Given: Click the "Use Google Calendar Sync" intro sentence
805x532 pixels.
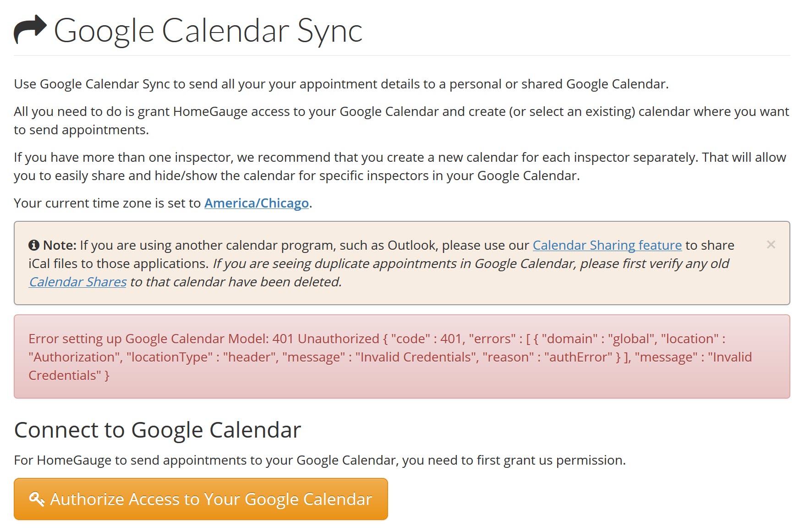Looking at the screenshot, I should pos(341,84).
